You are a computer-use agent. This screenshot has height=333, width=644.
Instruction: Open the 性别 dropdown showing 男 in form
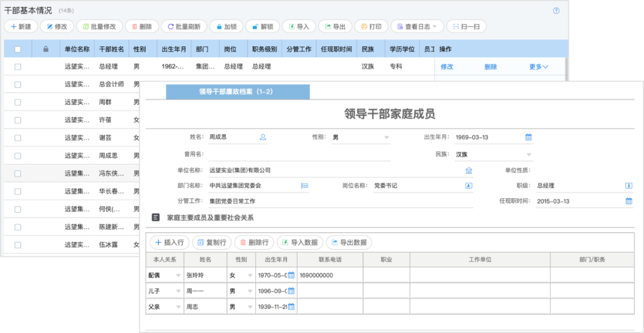361,138
